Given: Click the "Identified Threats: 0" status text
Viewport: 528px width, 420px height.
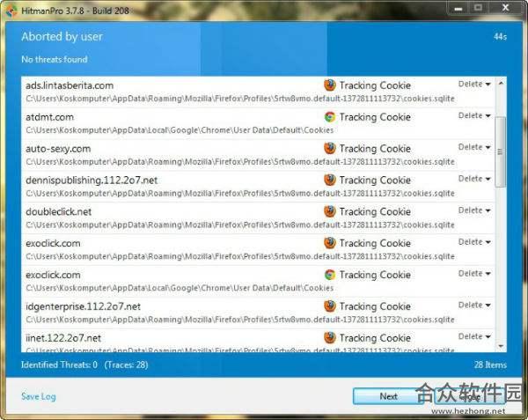Looking at the screenshot, I should coord(59,365).
